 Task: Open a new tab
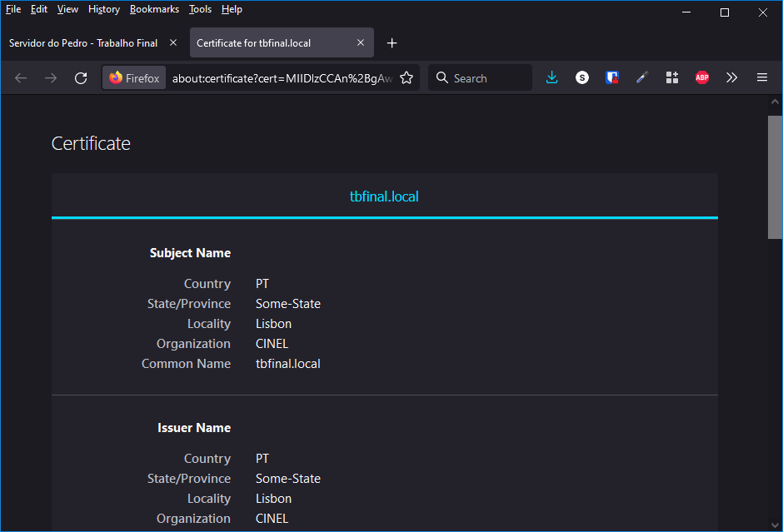[x=392, y=42]
